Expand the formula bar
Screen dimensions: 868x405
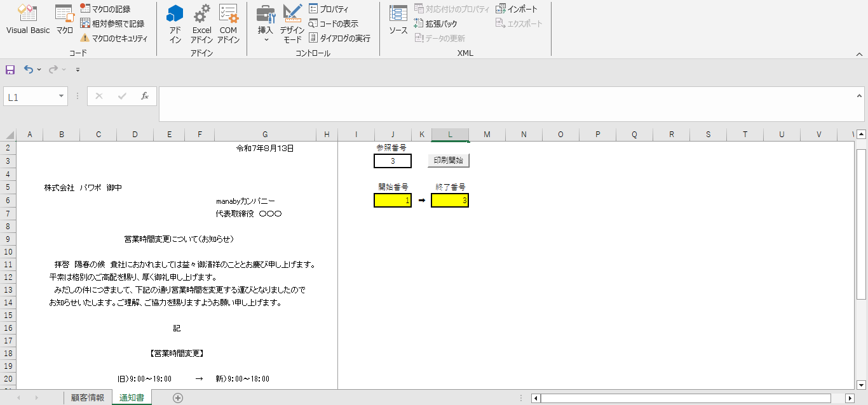coord(860,96)
